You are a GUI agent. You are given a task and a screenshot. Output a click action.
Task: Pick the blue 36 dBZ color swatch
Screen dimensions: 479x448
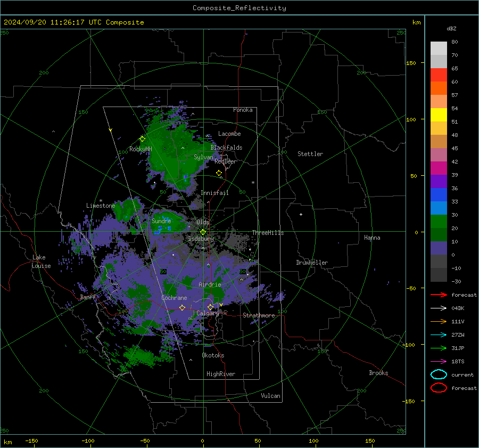(439, 195)
